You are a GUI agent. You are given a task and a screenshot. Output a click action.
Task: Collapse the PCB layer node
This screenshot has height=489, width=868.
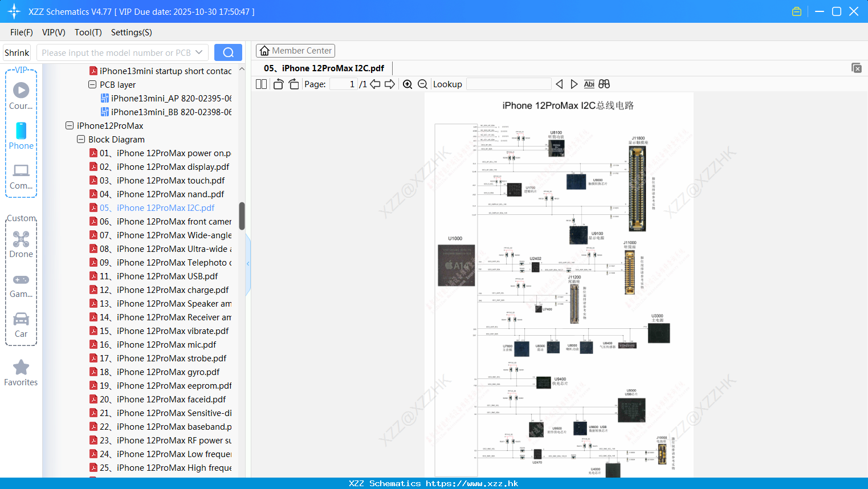point(92,84)
